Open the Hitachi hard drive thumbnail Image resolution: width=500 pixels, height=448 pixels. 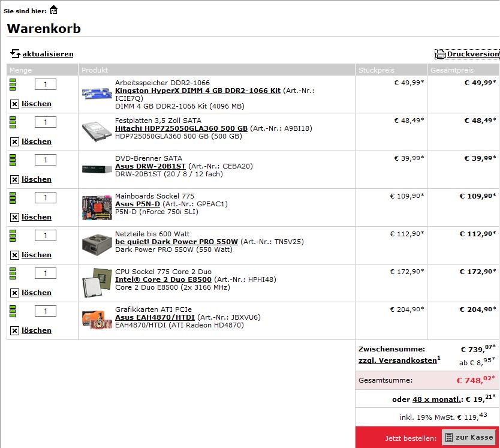point(97,131)
